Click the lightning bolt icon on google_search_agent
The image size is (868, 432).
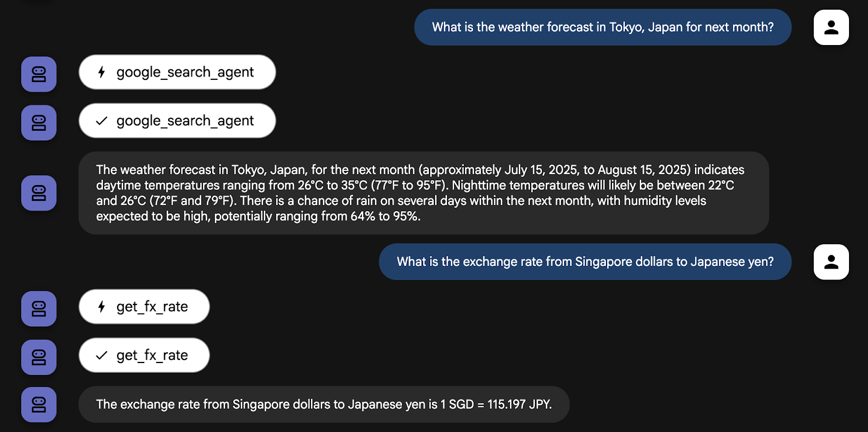(x=101, y=72)
